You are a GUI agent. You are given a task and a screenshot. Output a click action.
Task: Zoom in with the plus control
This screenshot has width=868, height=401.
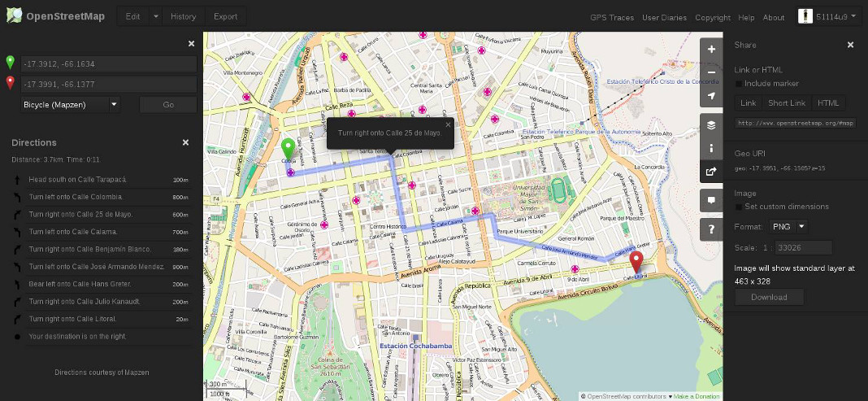711,50
